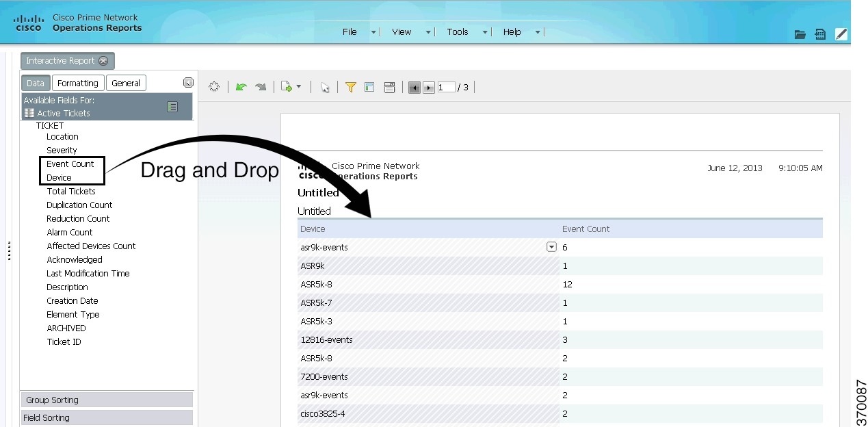Viewport: 868px width, 427px height.
Task: Open the dropdown on the asr9k-events row
Action: click(x=551, y=246)
